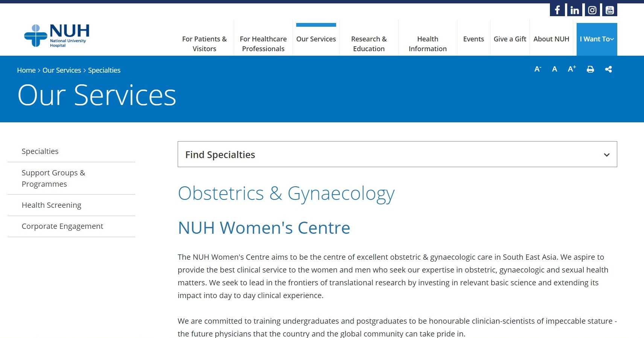Viewport: 644px width, 338px height.
Task: Open NUH YouTube channel icon
Action: [610, 10]
